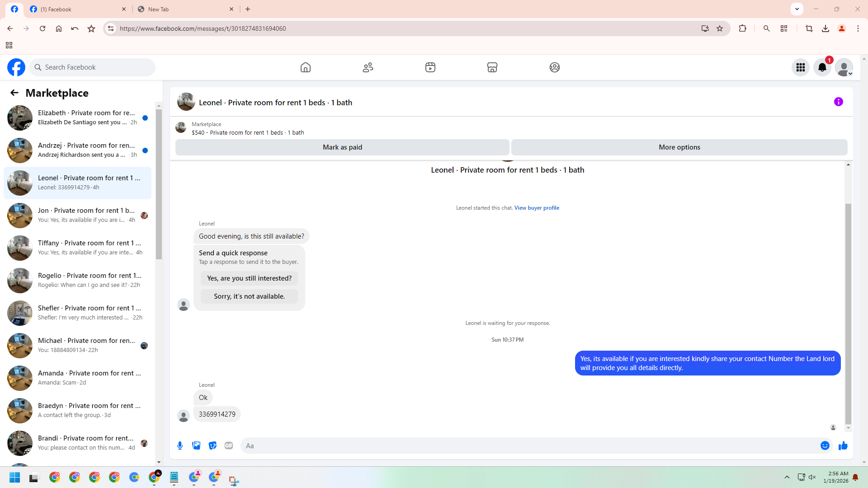
Task: Send quick reply 'Sorry, it's not available.'
Action: 249,296
